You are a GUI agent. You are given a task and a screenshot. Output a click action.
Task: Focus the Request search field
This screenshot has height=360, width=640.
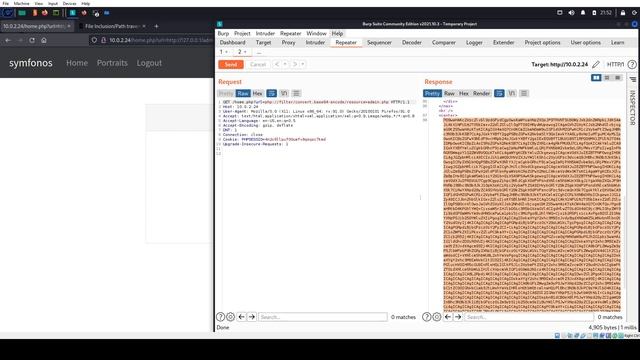(x=322, y=317)
